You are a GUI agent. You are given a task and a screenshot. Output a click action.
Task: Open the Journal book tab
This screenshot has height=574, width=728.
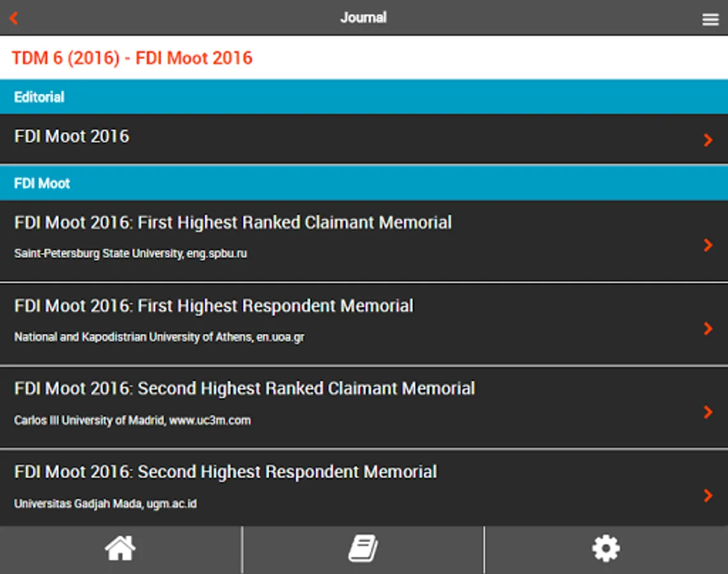click(363, 548)
